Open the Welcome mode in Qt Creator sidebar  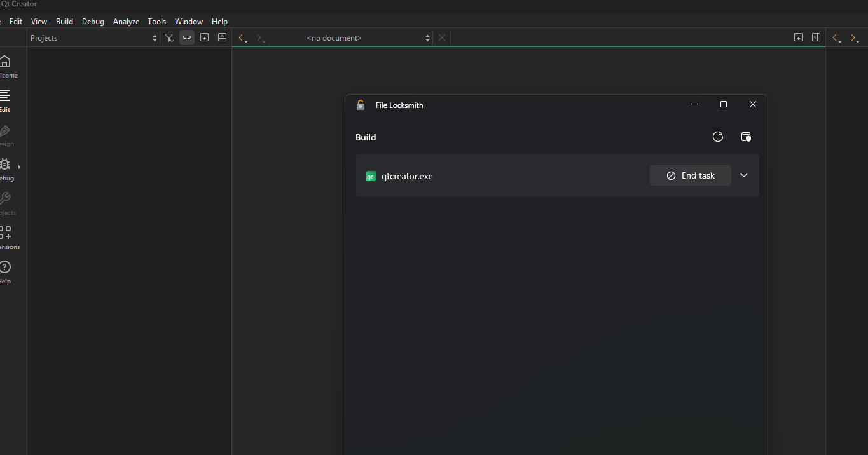coord(6,66)
